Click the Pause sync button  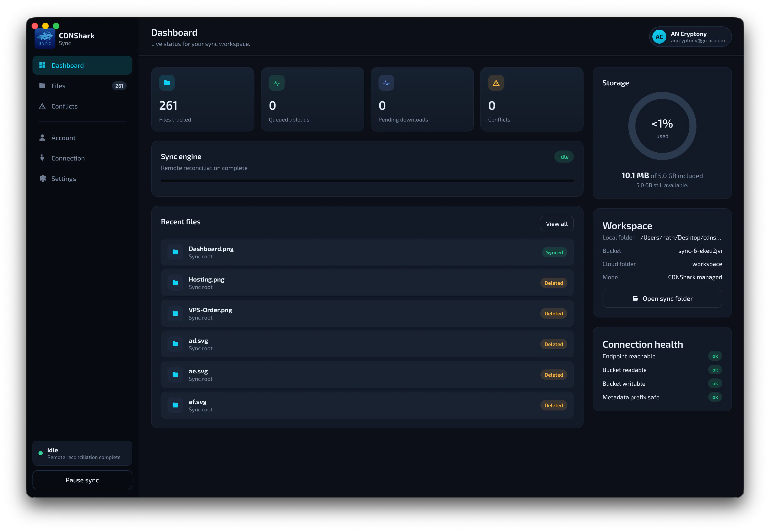82,480
